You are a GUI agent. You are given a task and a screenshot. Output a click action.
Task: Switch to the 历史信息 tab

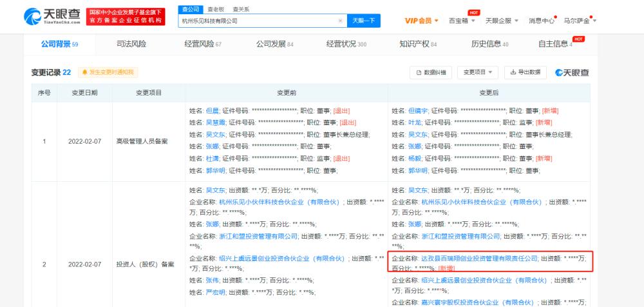489,45
